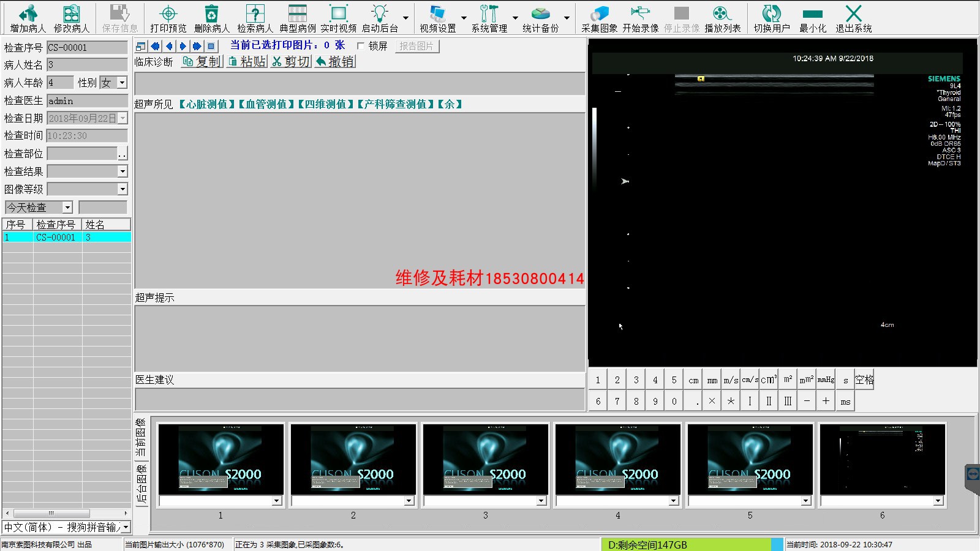Open the 播放列表 playlist icon
Image resolution: width=980 pixels, height=551 pixels.
click(x=722, y=14)
